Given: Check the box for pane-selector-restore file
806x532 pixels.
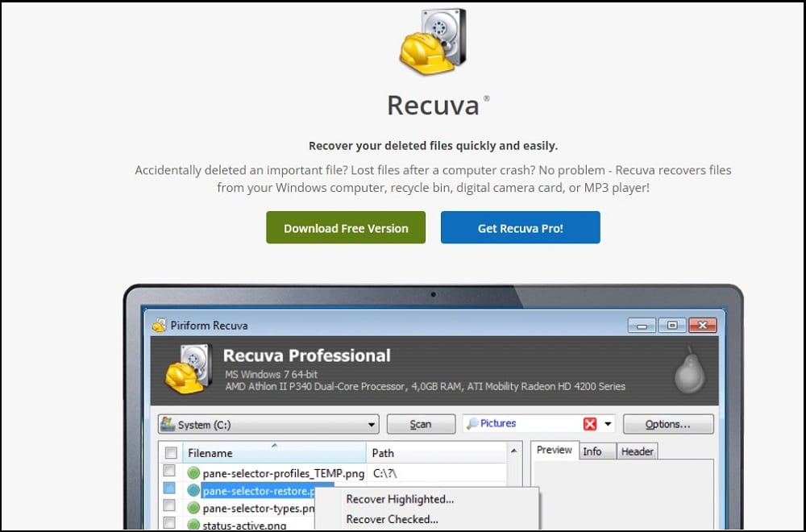Looking at the screenshot, I should coord(169,488).
